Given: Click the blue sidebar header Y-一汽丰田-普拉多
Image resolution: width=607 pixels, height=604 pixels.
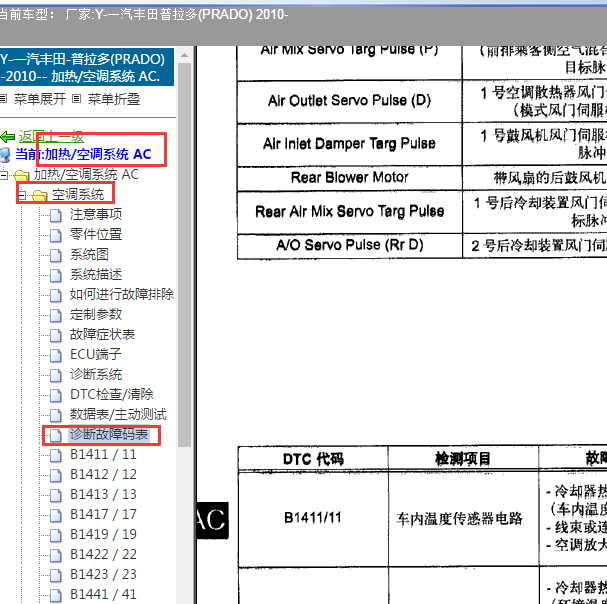Looking at the screenshot, I should point(87,67).
